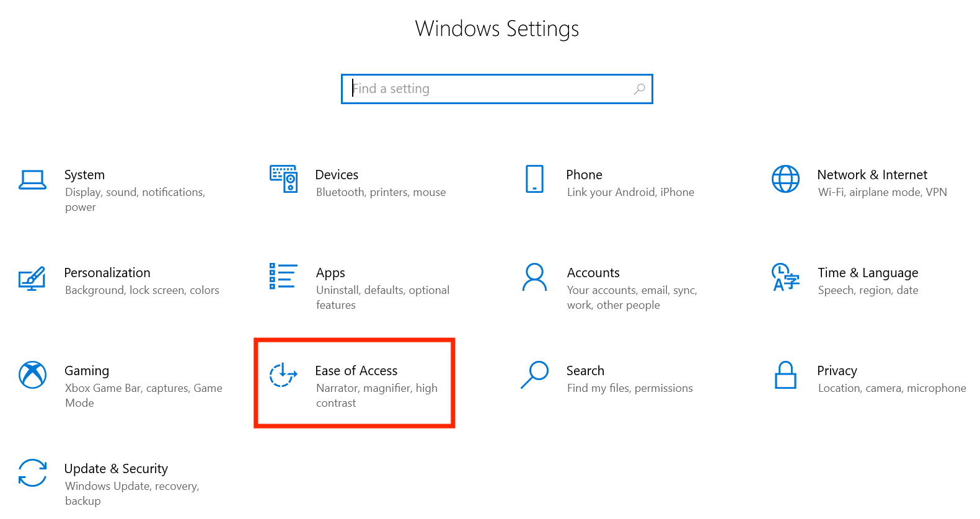The image size is (980, 519).
Task: Click the Privacy heading text
Action: (x=837, y=371)
